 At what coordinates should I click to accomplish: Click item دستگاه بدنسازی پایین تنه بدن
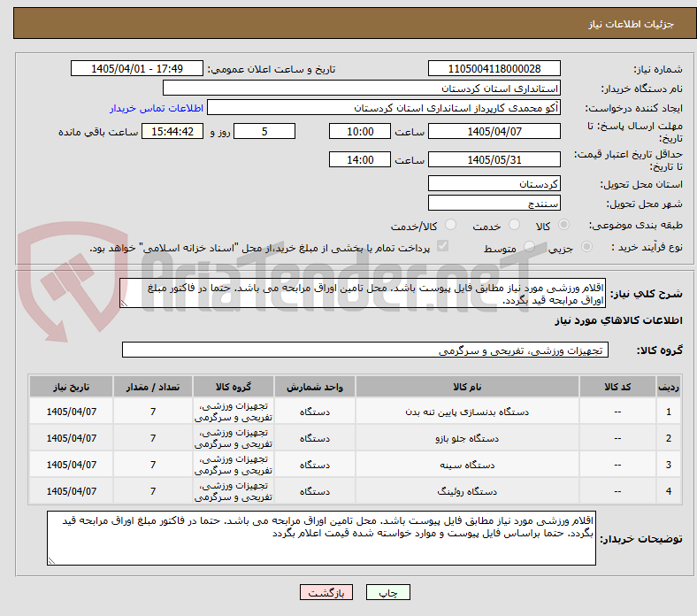pos(467,412)
